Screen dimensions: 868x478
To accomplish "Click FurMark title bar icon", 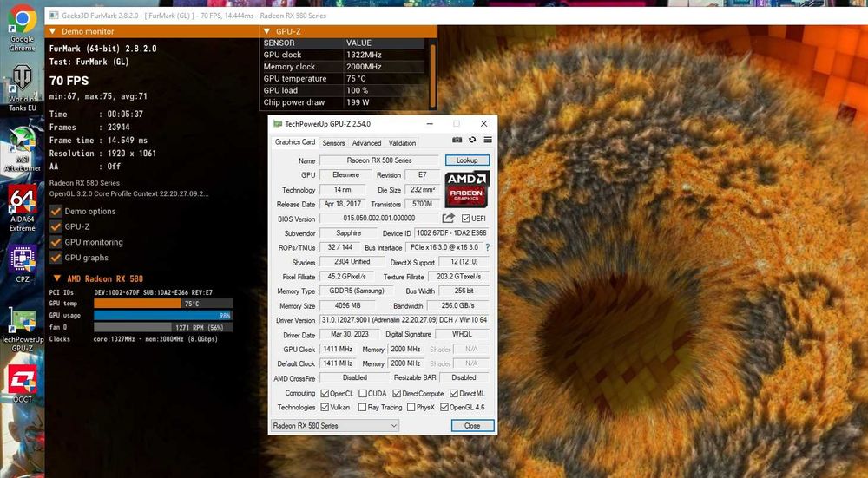I will coord(54,16).
